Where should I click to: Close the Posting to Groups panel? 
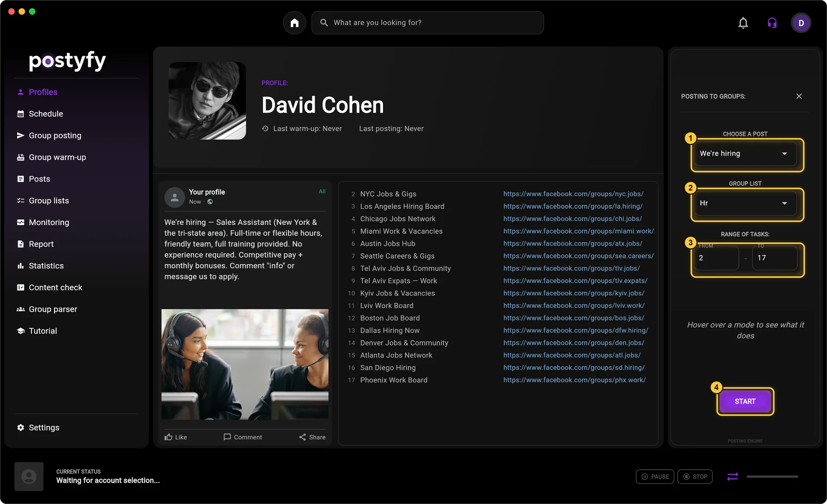[x=799, y=96]
